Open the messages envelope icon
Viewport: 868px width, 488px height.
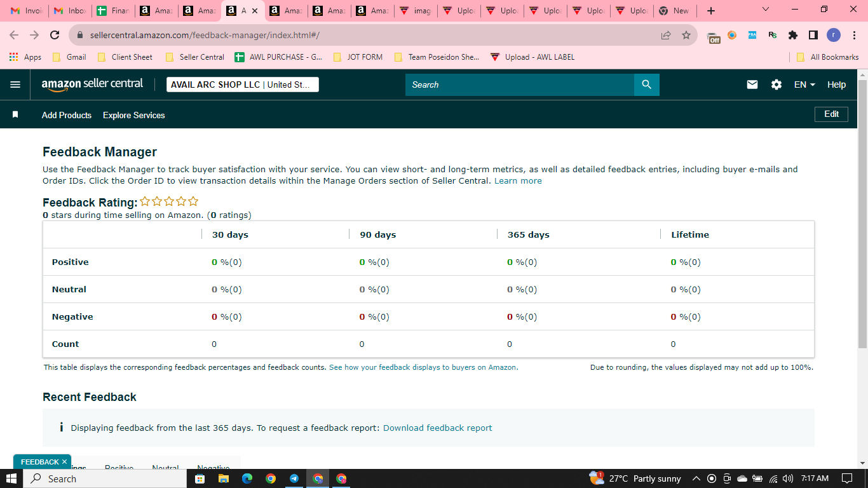752,85
